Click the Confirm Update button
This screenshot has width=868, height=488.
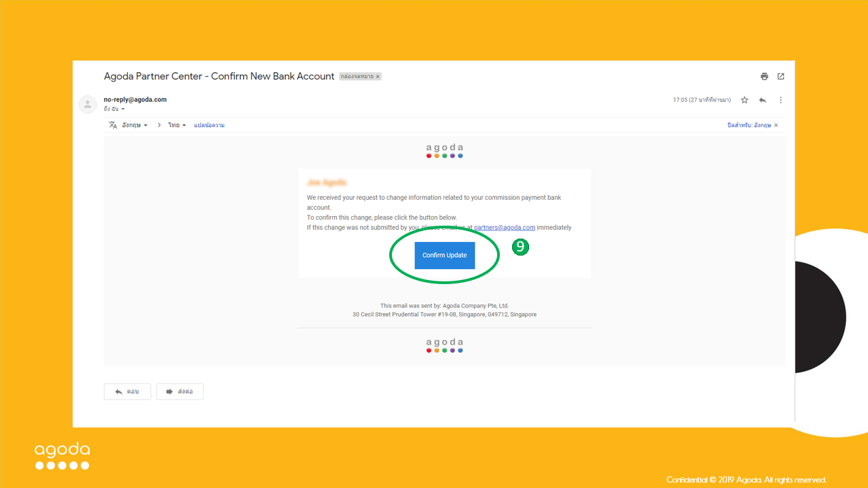coord(445,255)
